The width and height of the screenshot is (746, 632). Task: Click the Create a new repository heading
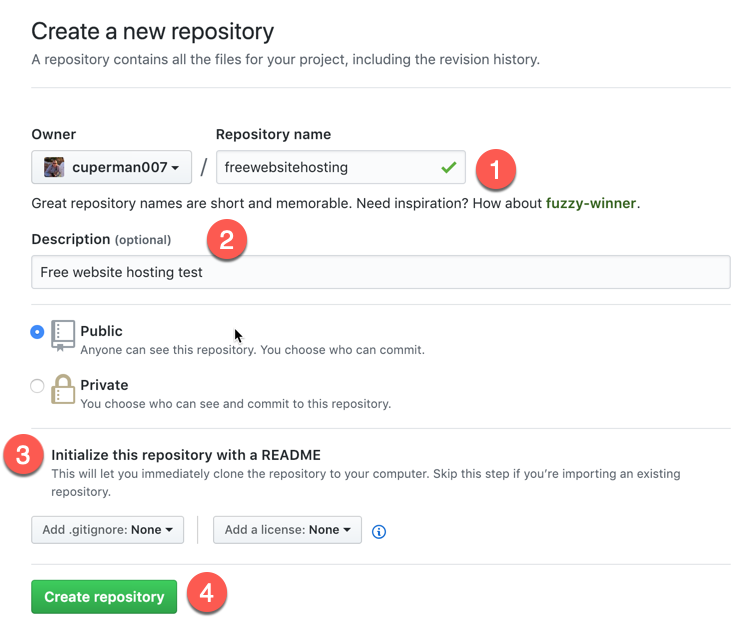152,32
